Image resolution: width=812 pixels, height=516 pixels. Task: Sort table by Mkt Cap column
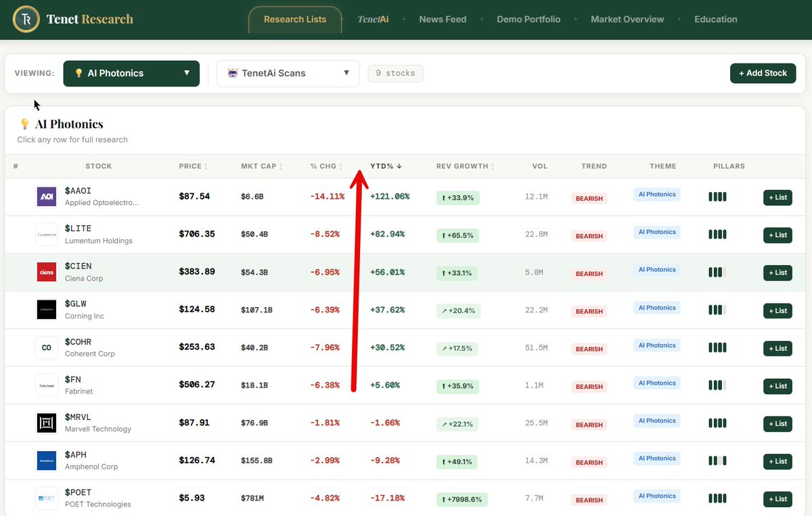click(262, 166)
